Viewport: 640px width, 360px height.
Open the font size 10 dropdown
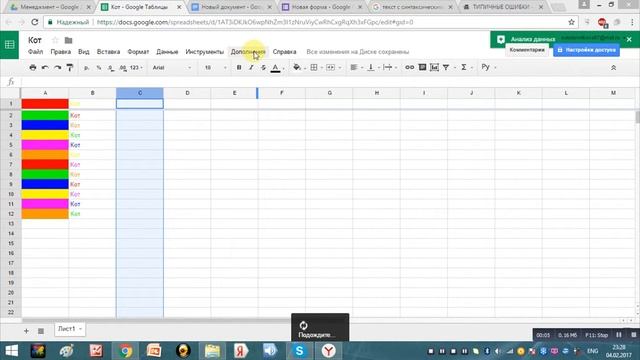click(x=215, y=67)
